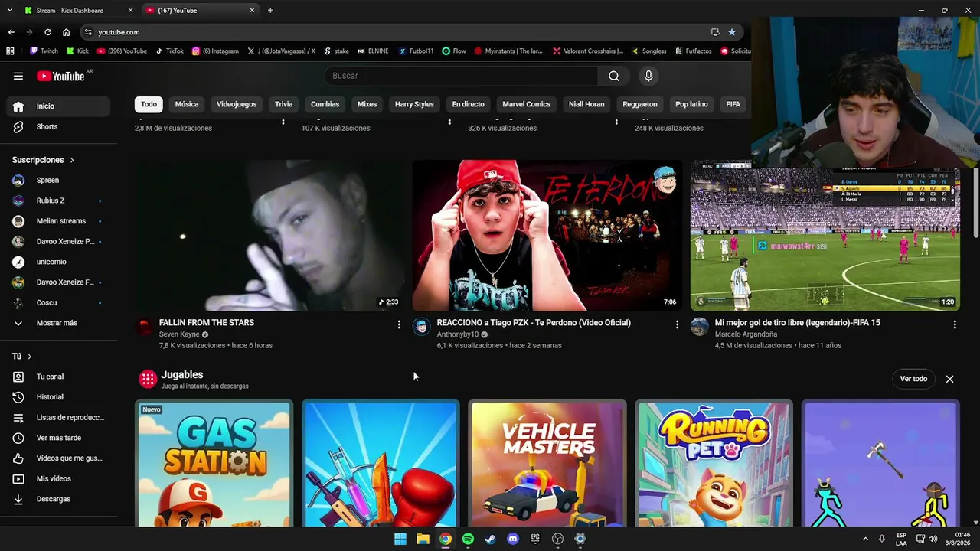This screenshot has width=980, height=551.
Task: Click the YouTube search input field
Action: click(462, 76)
